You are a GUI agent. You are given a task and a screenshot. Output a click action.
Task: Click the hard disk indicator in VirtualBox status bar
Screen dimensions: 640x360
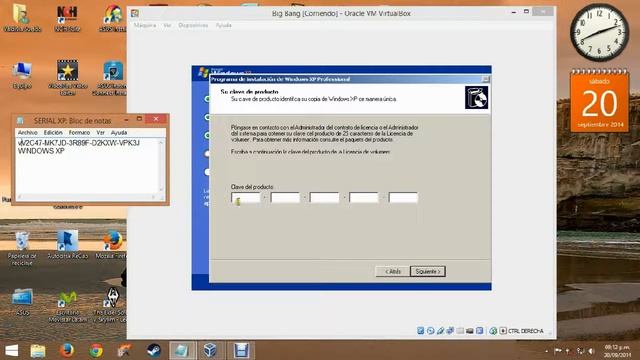point(421,331)
